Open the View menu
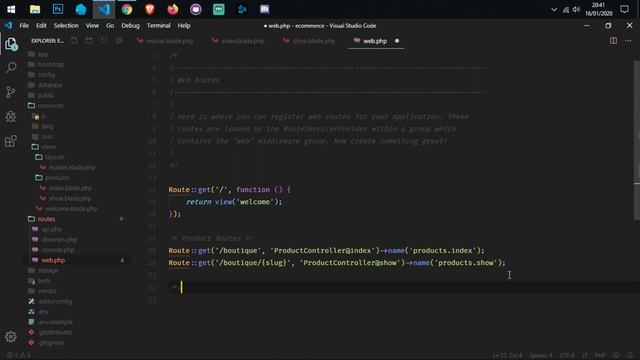The height and width of the screenshot is (360, 640). [92, 25]
